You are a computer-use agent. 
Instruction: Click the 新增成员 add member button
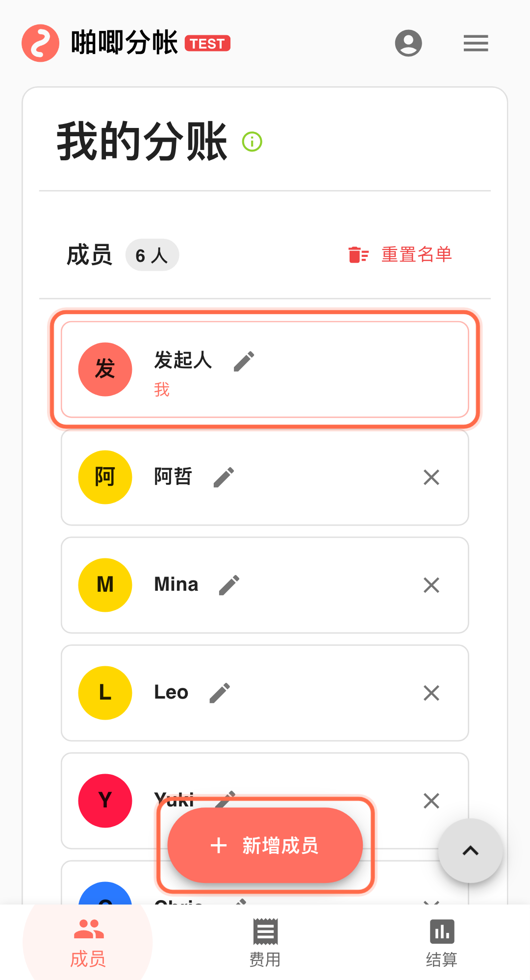265,846
